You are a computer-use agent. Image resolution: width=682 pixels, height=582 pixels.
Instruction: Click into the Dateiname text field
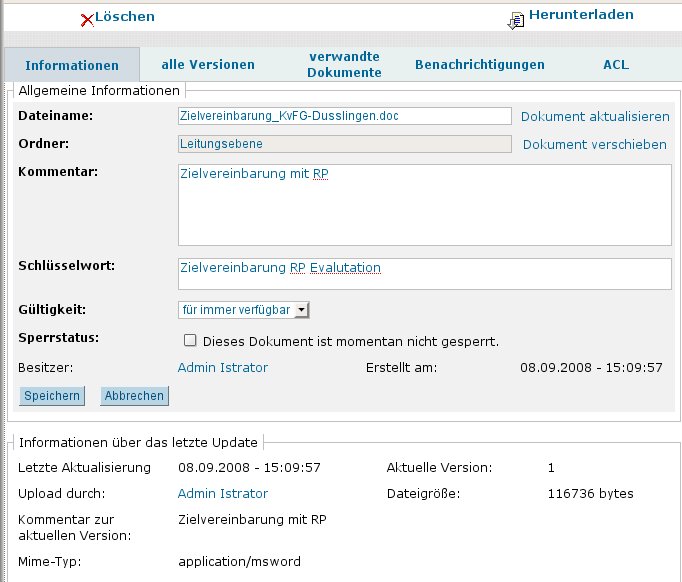pos(344,116)
